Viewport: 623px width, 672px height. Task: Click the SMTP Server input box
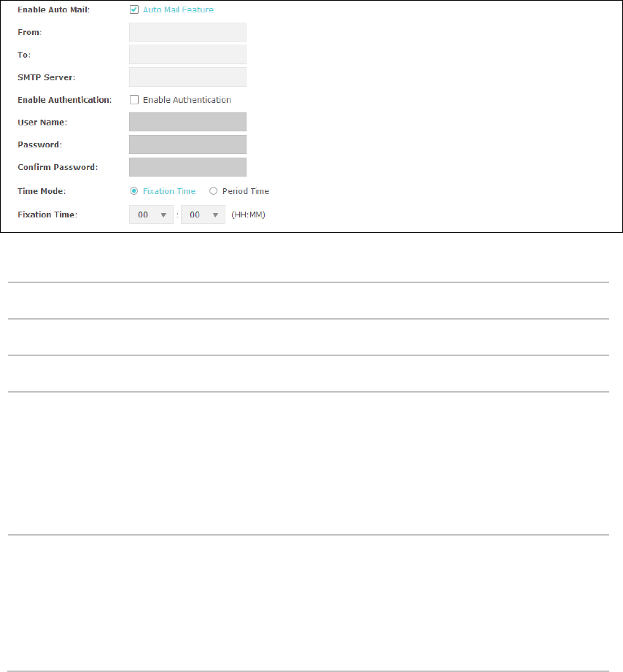click(x=187, y=77)
